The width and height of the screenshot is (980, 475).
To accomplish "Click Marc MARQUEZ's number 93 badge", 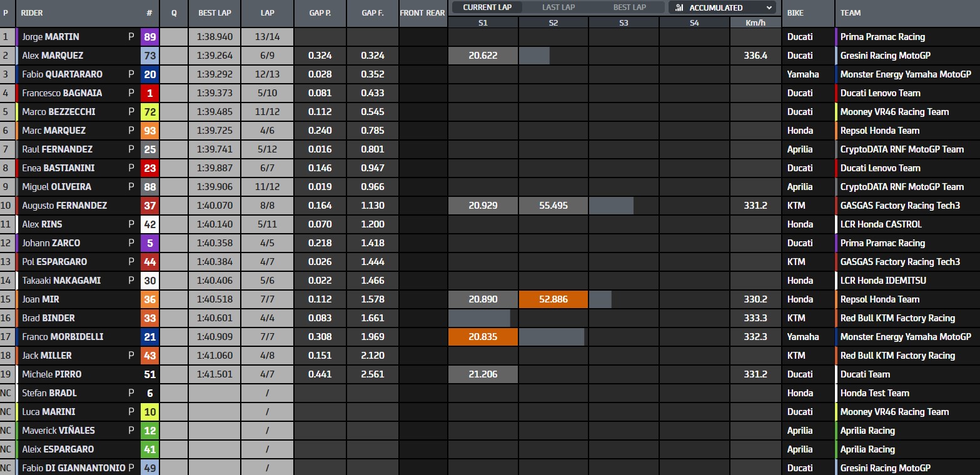I will [150, 131].
